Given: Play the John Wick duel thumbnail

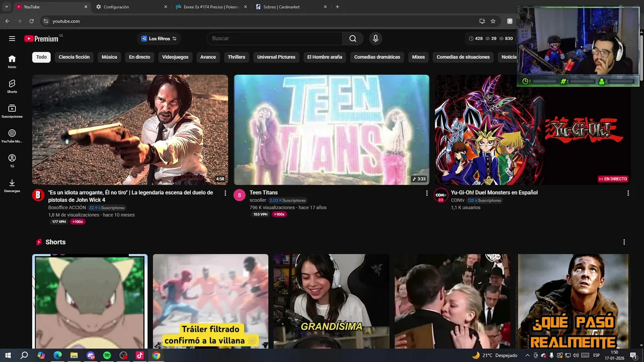Looking at the screenshot, I should (x=130, y=130).
